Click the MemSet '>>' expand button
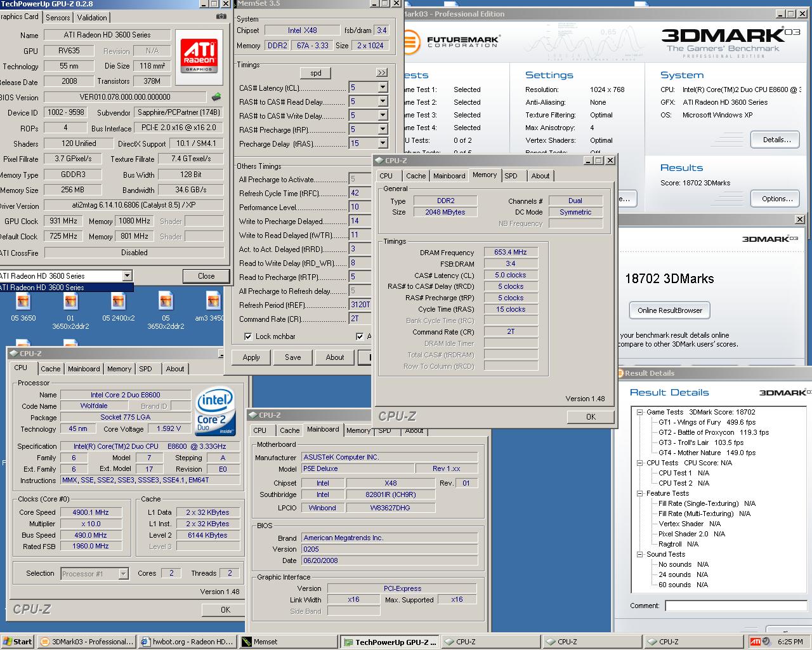Screen dimensions: 812x650 coord(381,72)
